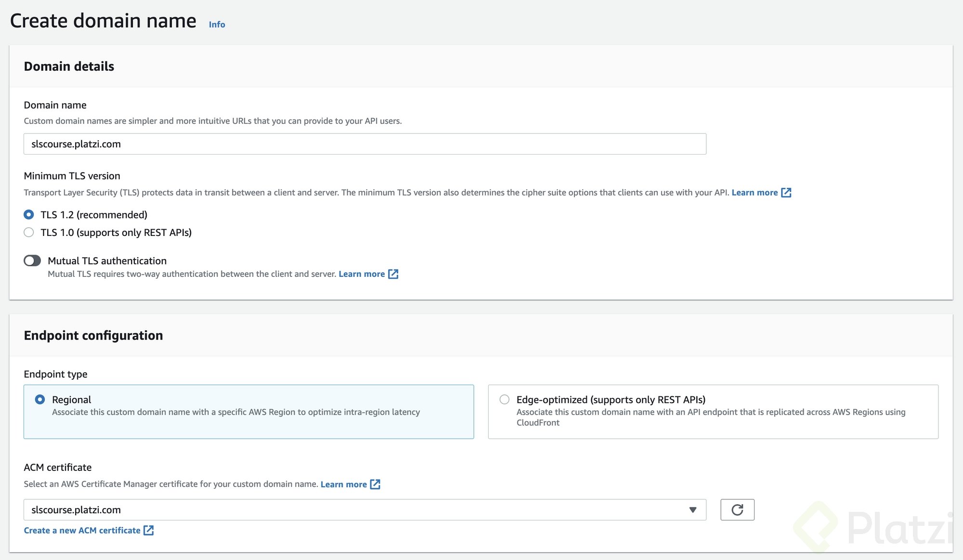Image resolution: width=963 pixels, height=560 pixels.
Task: Click the Endpoint configuration section heading
Action: click(x=93, y=335)
